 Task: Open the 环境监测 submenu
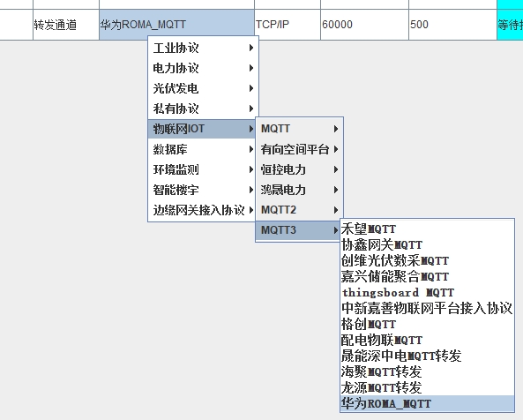click(202, 169)
